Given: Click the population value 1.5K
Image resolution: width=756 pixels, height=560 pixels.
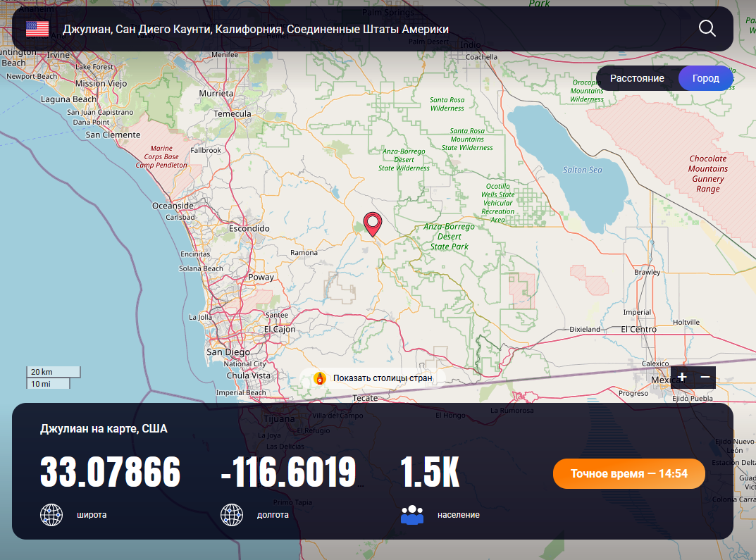Looking at the screenshot, I should pos(430,472).
